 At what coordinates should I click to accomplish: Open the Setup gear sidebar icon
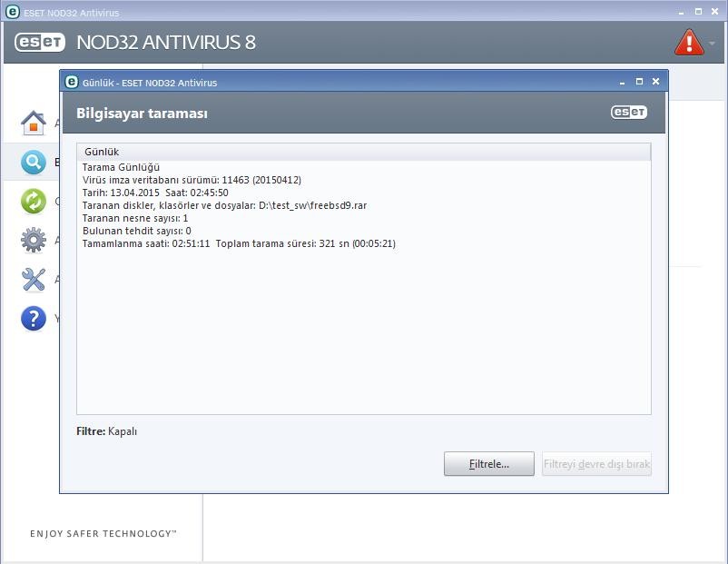click(34, 240)
